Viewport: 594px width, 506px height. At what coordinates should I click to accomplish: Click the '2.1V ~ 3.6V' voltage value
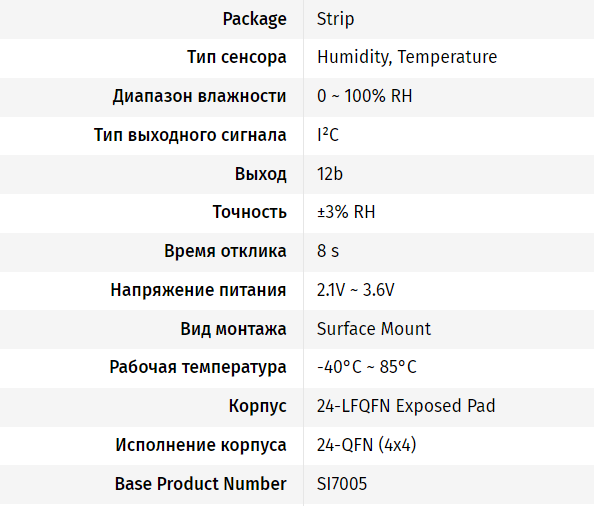click(355, 290)
